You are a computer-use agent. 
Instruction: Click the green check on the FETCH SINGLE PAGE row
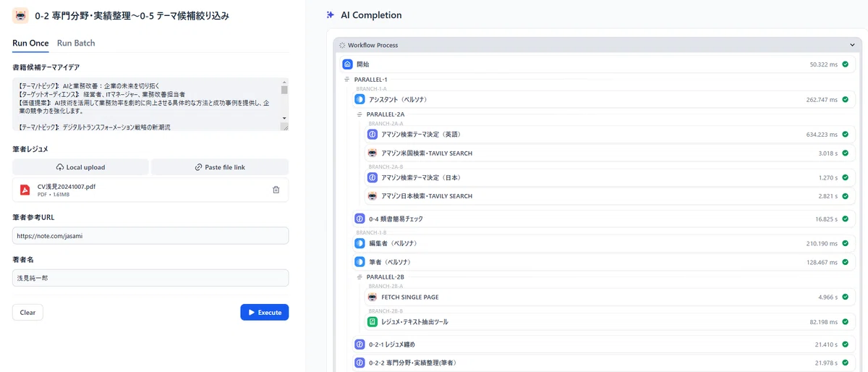(845, 297)
